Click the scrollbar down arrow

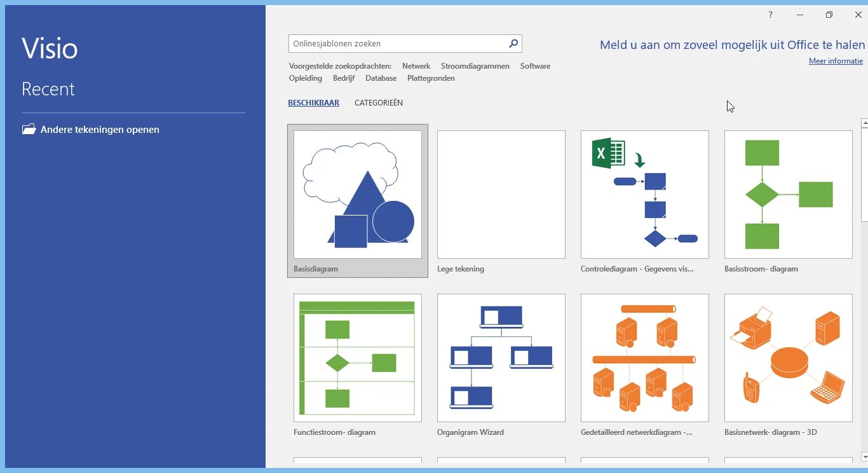click(x=864, y=456)
